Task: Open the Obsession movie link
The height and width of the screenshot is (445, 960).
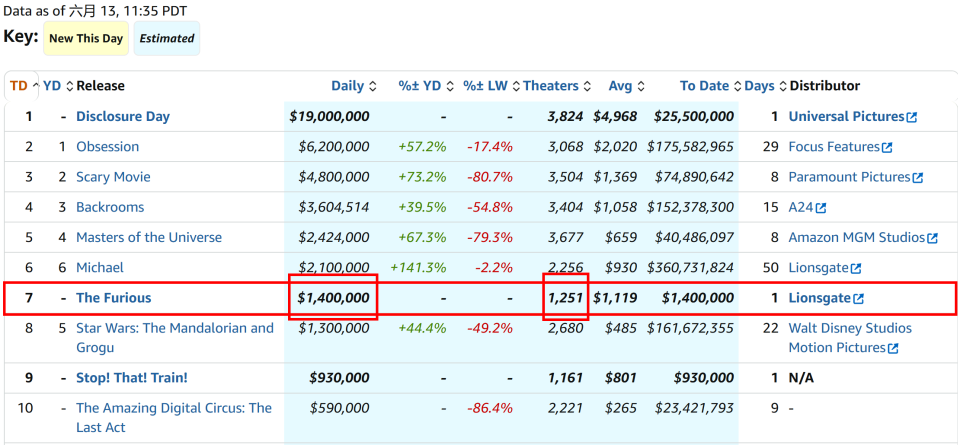Action: 107,147
